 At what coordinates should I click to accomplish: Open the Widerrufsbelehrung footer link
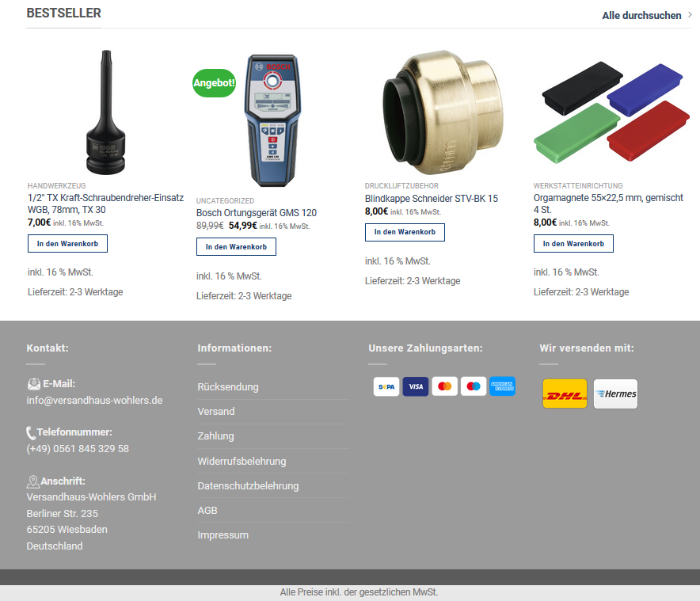(242, 462)
